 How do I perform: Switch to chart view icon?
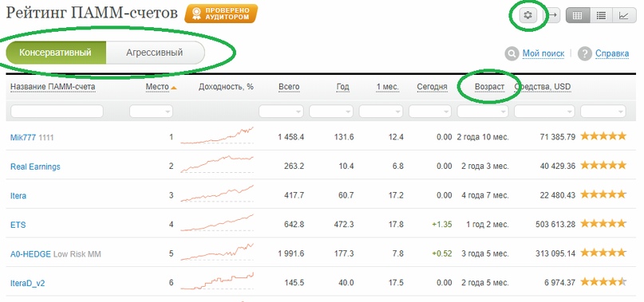[624, 16]
